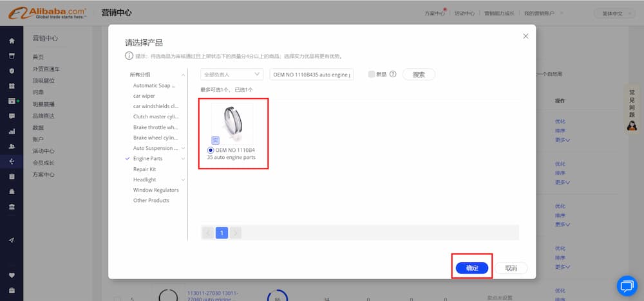Go to 首页 in the left menu

[x=38, y=57]
